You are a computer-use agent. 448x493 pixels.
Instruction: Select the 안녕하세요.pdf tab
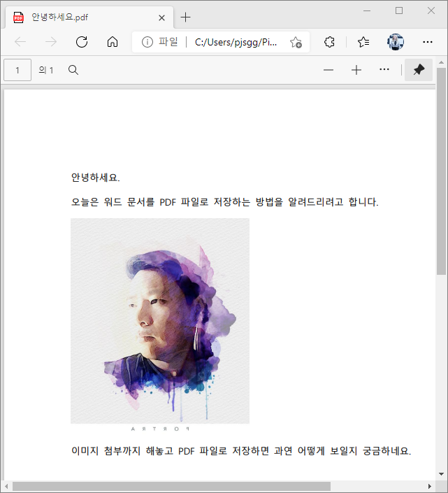[x=89, y=17]
